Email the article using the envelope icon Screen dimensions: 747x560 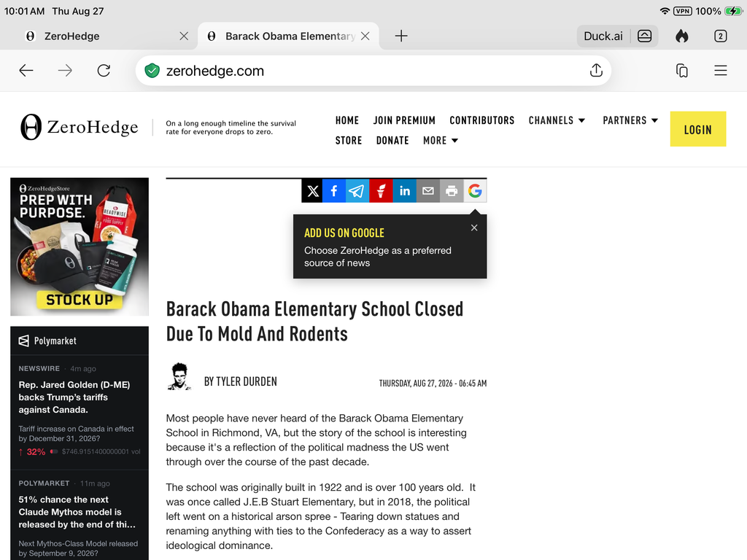tap(427, 191)
